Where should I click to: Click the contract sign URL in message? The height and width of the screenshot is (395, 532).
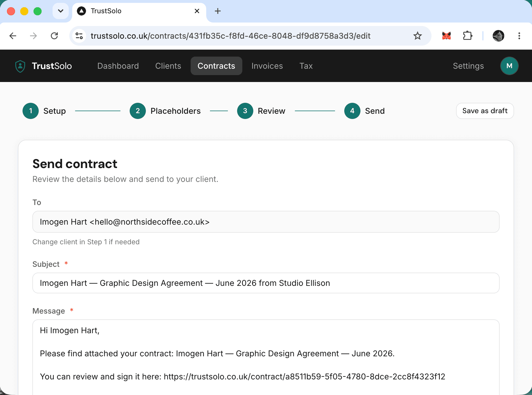coord(304,377)
